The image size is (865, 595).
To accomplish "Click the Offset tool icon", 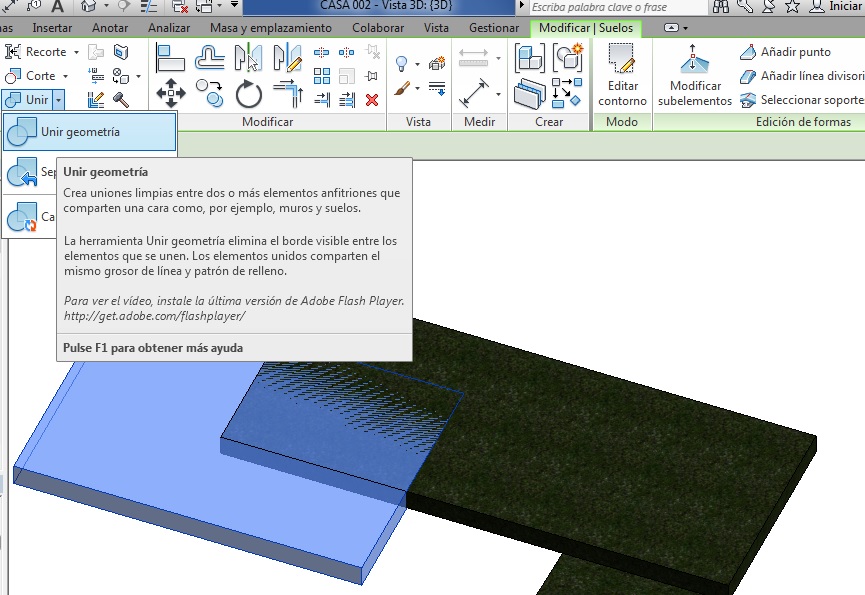I will [x=210, y=58].
